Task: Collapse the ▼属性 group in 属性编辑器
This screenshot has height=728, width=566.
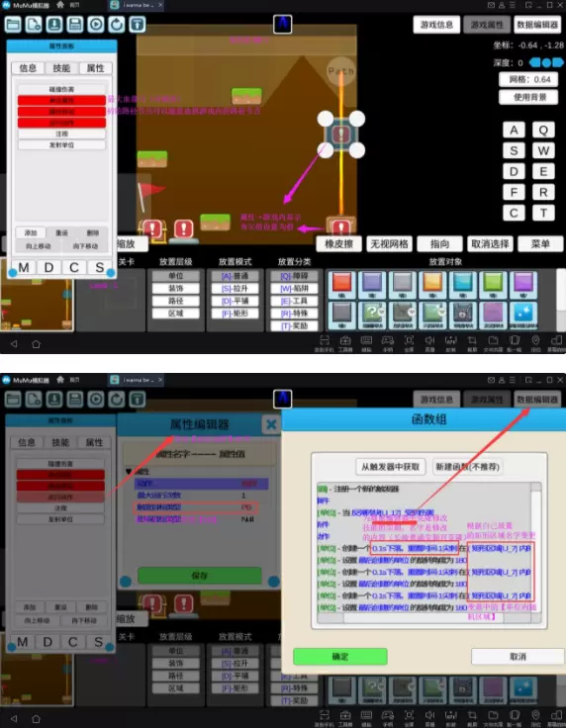Action: (x=129, y=471)
